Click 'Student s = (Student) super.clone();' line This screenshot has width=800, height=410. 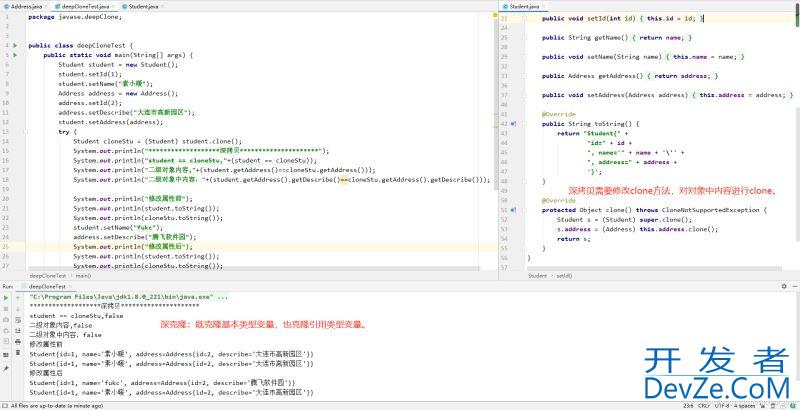[x=624, y=220]
